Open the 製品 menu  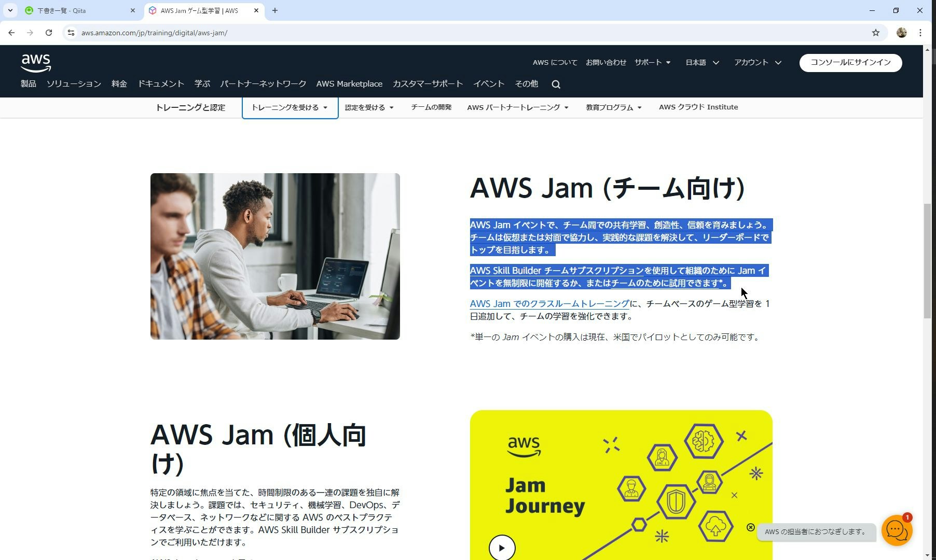(29, 84)
